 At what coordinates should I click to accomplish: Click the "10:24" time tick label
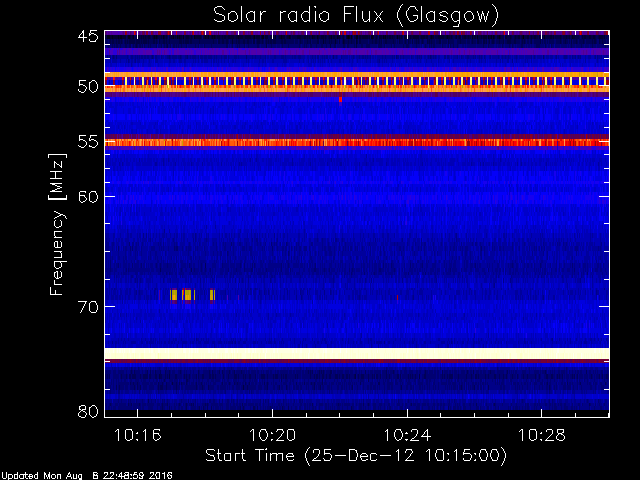407,435
